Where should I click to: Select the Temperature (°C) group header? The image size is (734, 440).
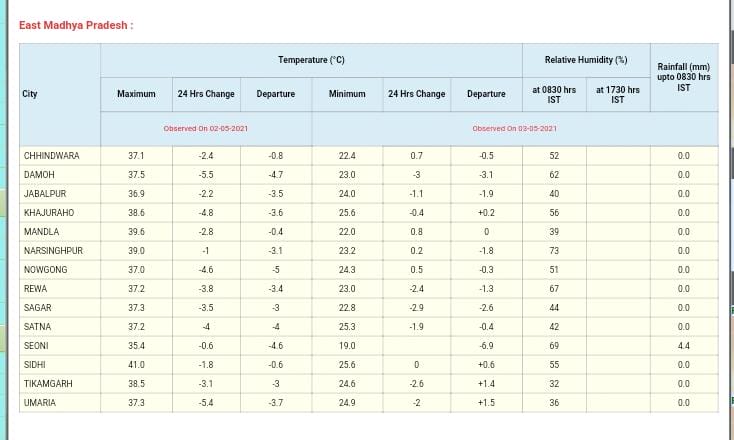[311, 61]
